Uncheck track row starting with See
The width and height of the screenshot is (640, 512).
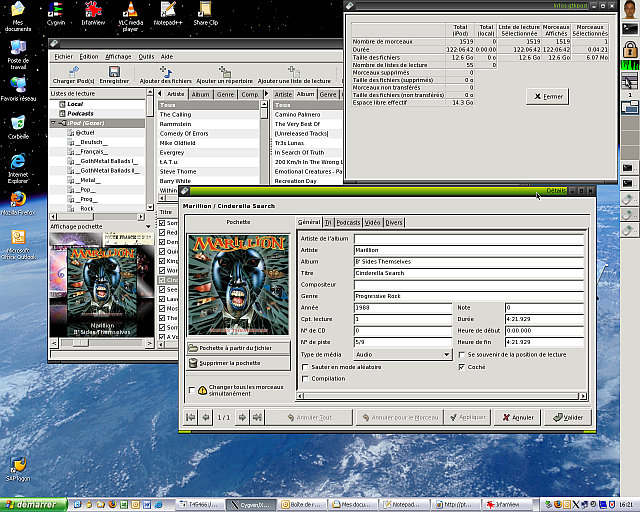[x=162, y=289]
